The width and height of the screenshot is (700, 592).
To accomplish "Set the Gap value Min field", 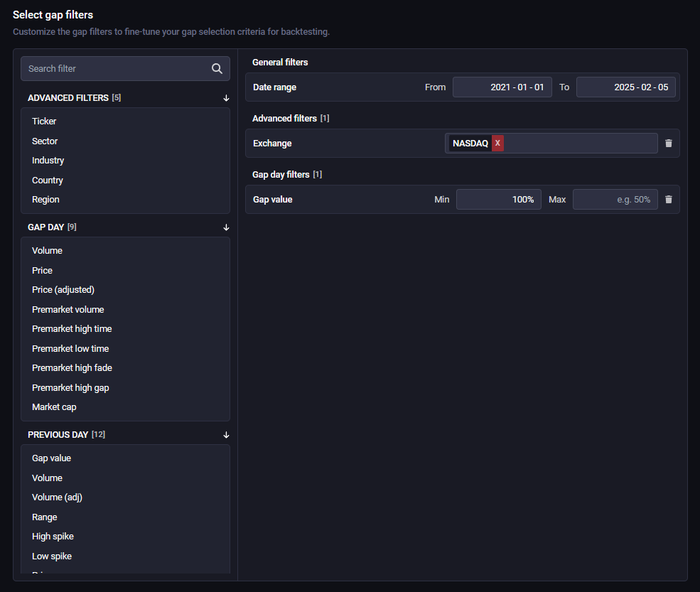I will click(499, 200).
